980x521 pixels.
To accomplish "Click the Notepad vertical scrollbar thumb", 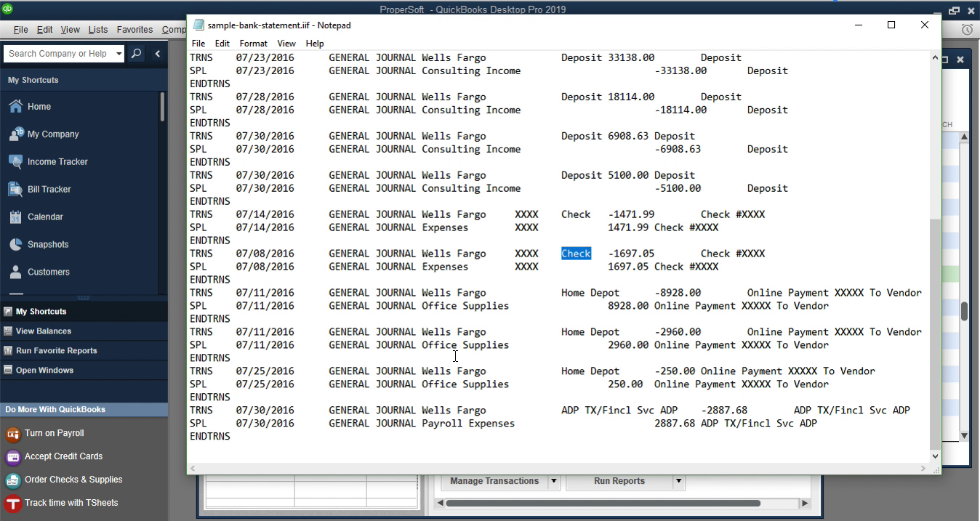I will click(935, 334).
